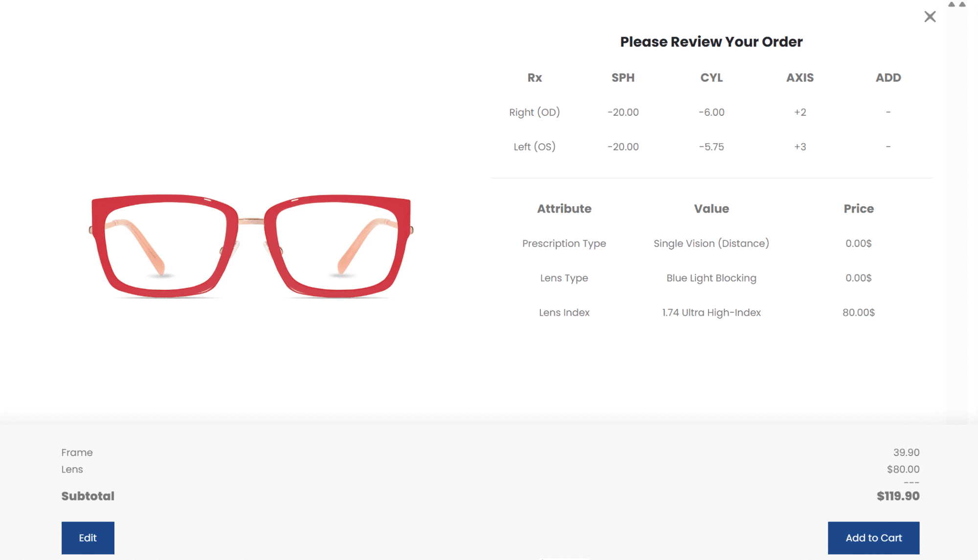This screenshot has height=560, width=978.
Task: Click the rightmost scrollbar up arrow
Action: click(962, 4)
